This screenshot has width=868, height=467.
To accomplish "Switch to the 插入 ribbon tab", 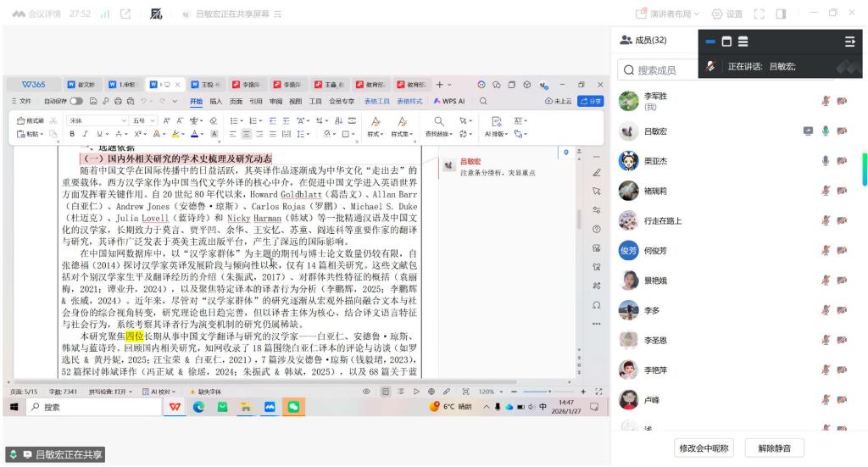I will click(215, 101).
